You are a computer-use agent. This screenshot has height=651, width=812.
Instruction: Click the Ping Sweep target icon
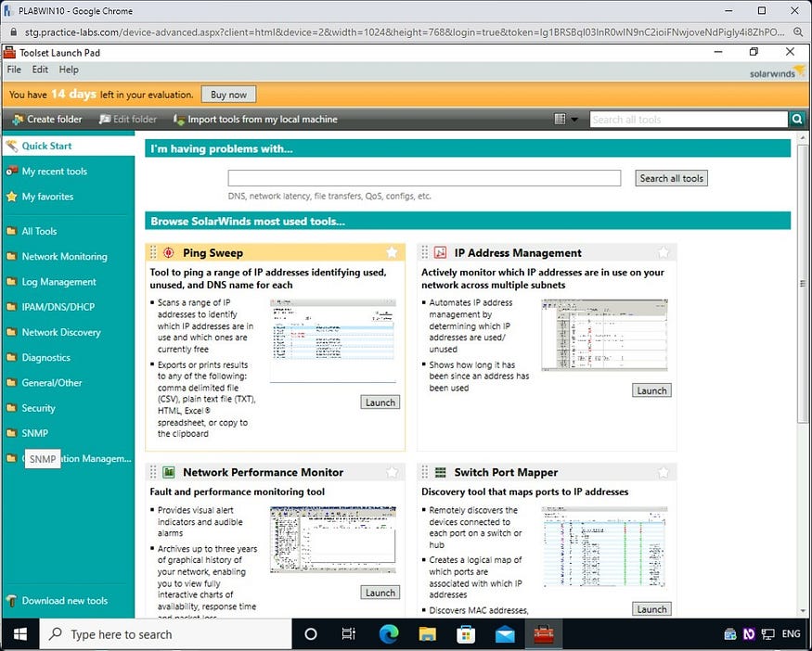click(x=168, y=252)
